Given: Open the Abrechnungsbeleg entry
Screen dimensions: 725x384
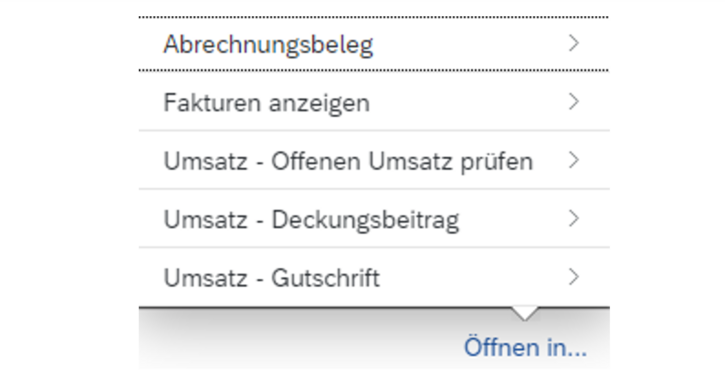Looking at the screenshot, I should pos(374,44).
